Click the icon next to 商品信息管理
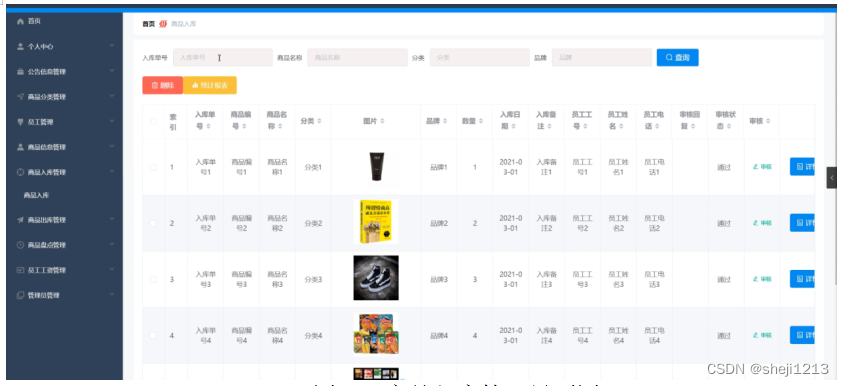844x386 pixels. pyautogui.click(x=20, y=147)
